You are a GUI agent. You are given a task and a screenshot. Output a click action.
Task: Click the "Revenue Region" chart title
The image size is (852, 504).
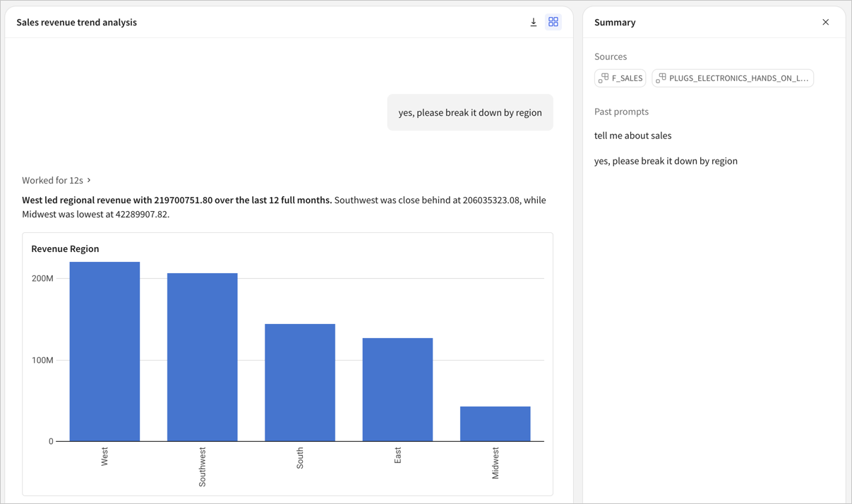click(x=65, y=248)
